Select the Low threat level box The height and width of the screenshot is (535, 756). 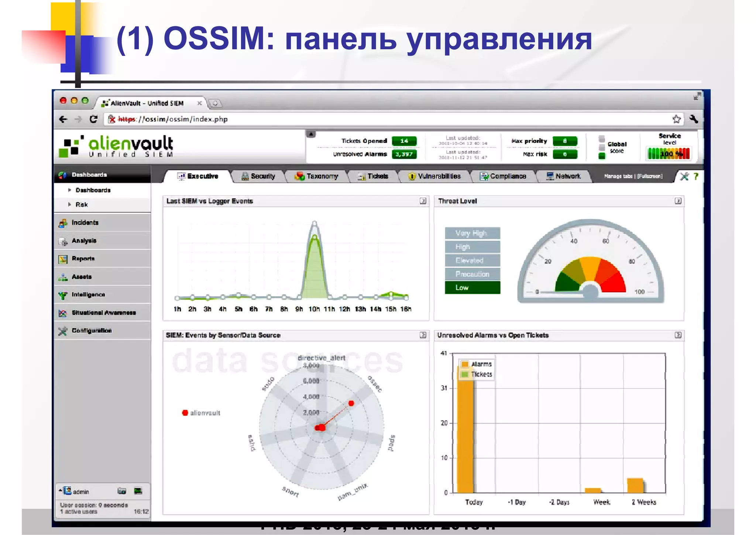(x=472, y=288)
